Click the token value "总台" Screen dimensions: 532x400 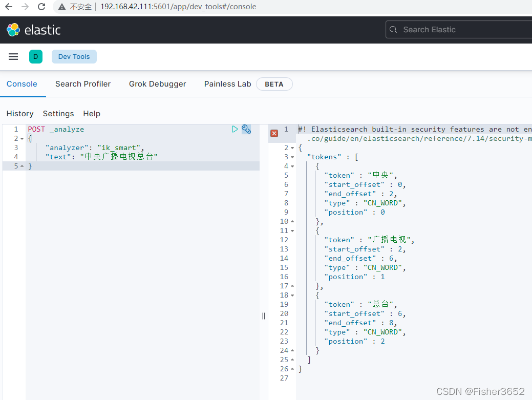[x=380, y=304]
